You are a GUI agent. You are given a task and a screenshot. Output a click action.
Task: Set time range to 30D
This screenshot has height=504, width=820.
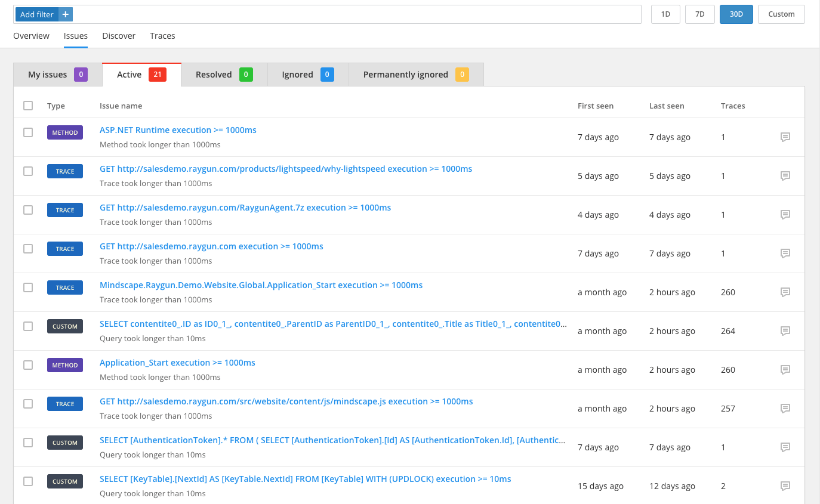(x=736, y=14)
